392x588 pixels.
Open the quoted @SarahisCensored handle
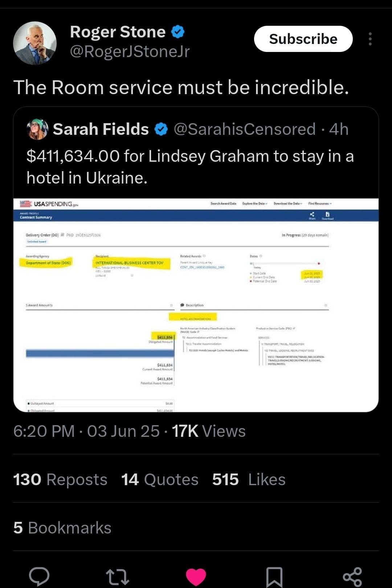pos(244,129)
